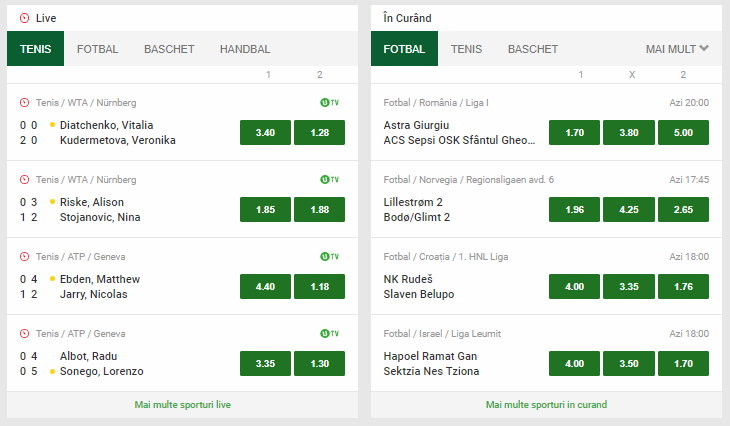
Task: Click live clock icon beside Tenis / WTA / Nürnberg, Diatchenko
Action: pyautogui.click(x=24, y=102)
